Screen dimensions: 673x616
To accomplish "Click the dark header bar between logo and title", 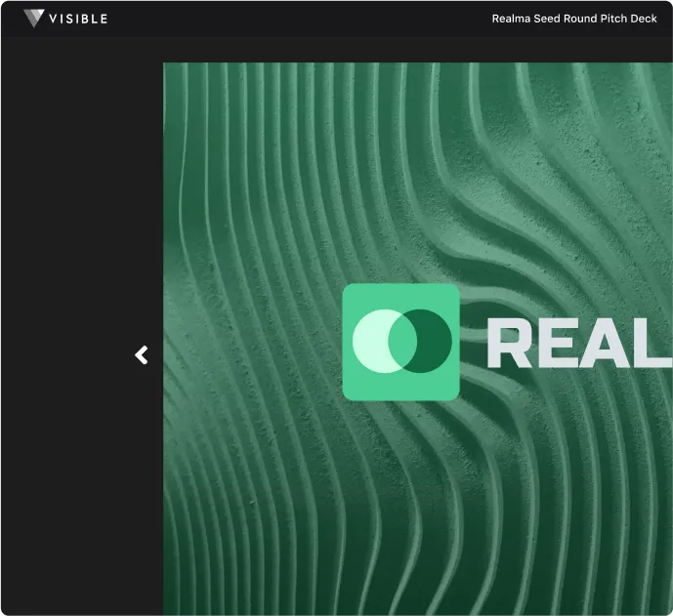I will click(x=301, y=19).
